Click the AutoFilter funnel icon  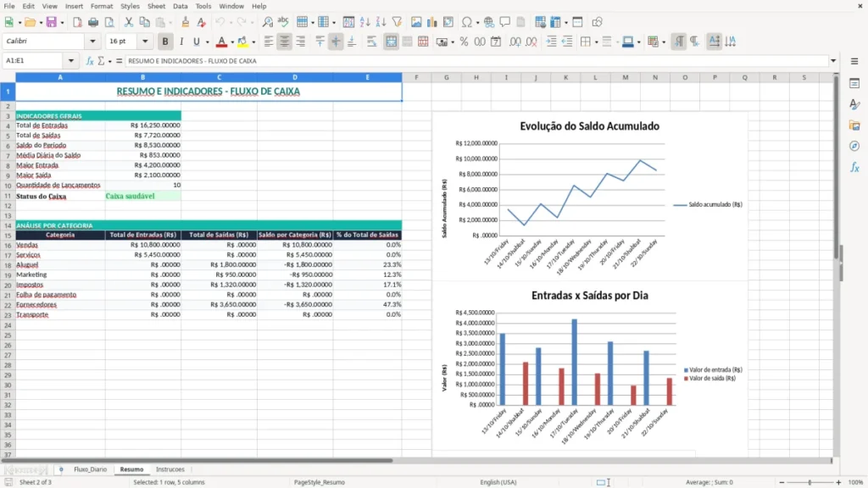pyautogui.click(x=397, y=22)
